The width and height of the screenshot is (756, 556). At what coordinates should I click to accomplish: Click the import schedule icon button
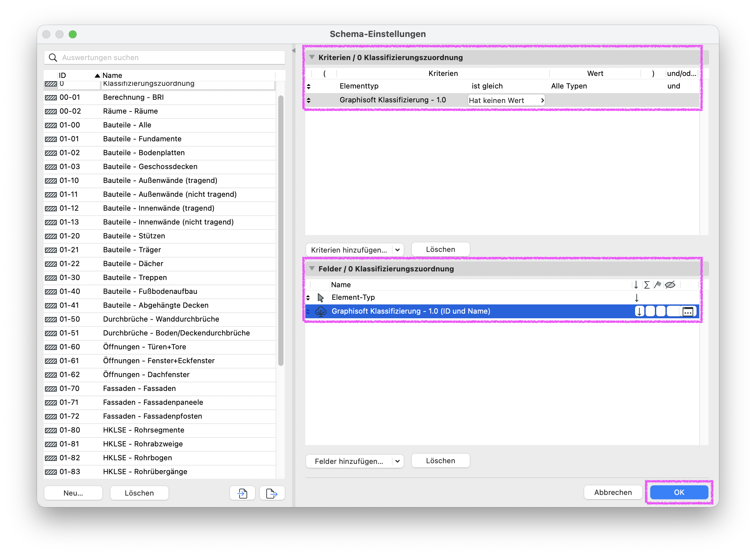(242, 493)
